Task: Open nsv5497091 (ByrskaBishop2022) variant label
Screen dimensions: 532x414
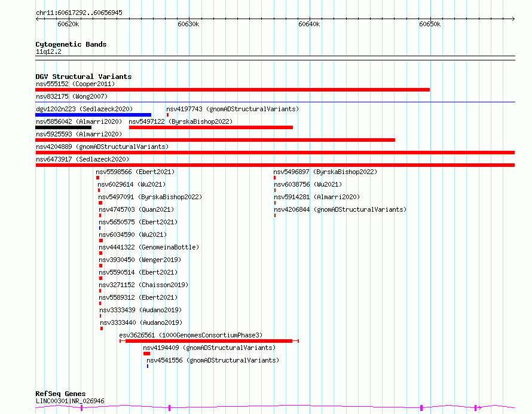Action: point(150,197)
